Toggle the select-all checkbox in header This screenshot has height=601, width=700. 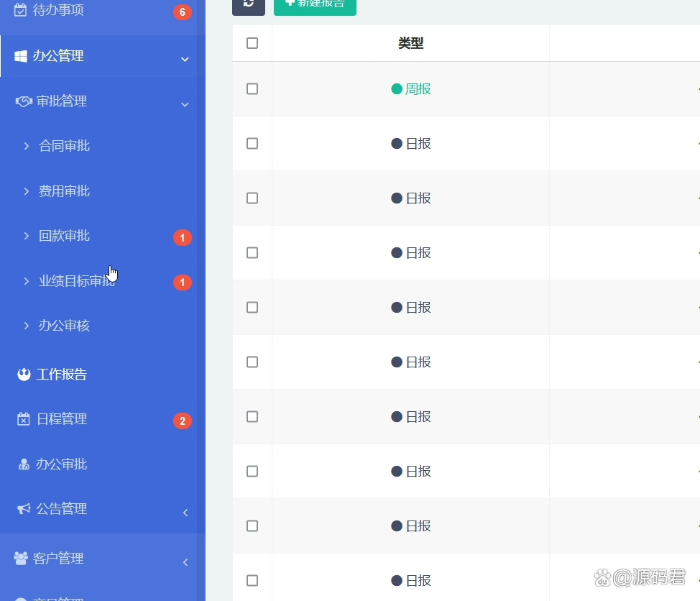click(x=252, y=43)
